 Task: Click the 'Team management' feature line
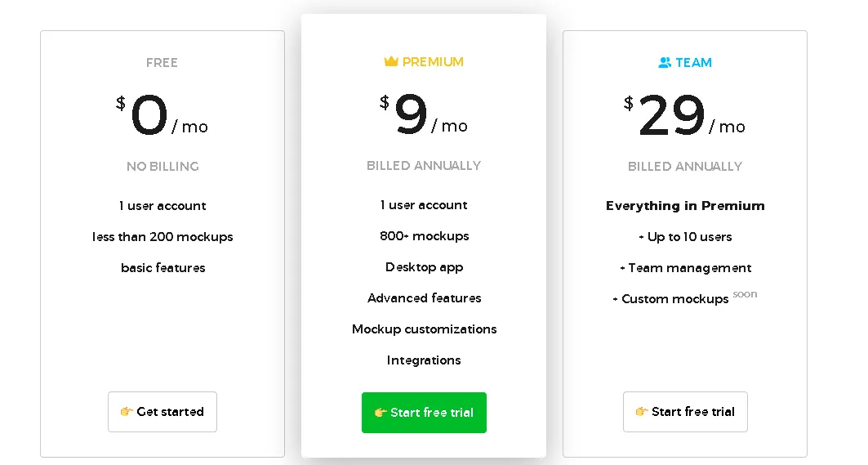(x=685, y=268)
